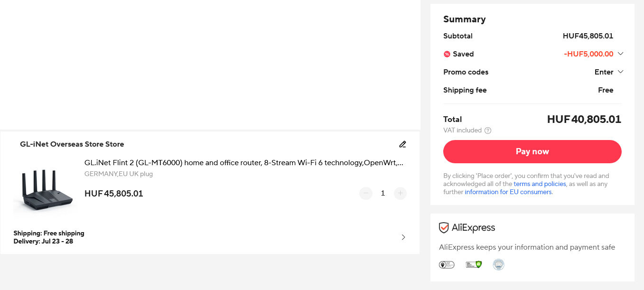Click the Shipping: Free shipping text

point(49,233)
